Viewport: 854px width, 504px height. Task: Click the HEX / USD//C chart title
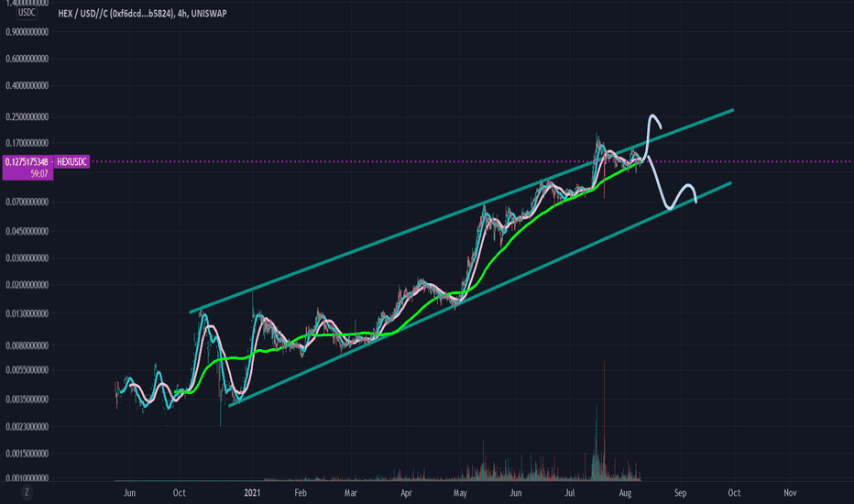pos(142,14)
